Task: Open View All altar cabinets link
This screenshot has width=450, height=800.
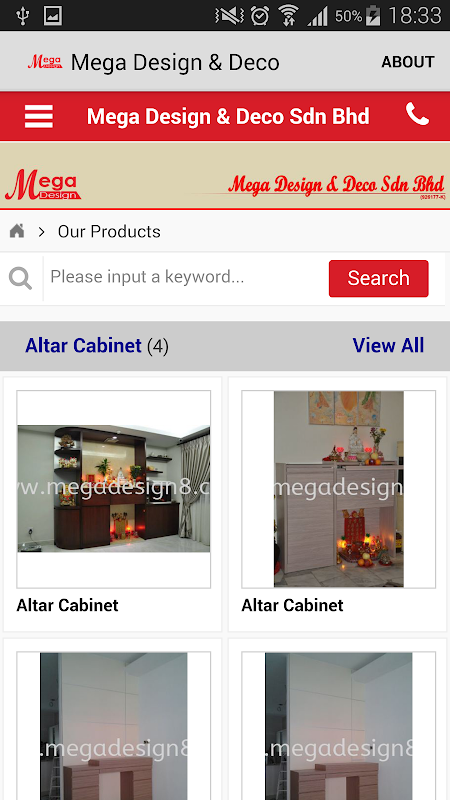Action: click(x=388, y=345)
